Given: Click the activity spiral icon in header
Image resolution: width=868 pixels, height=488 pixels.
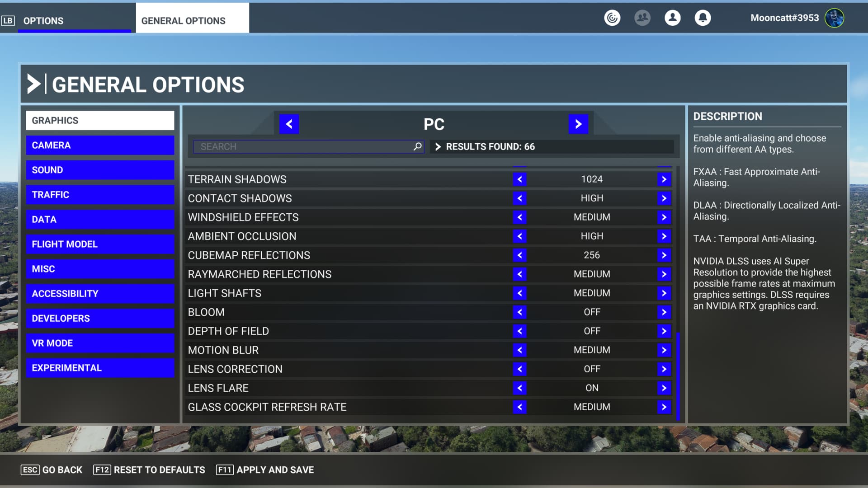Looking at the screenshot, I should (612, 18).
